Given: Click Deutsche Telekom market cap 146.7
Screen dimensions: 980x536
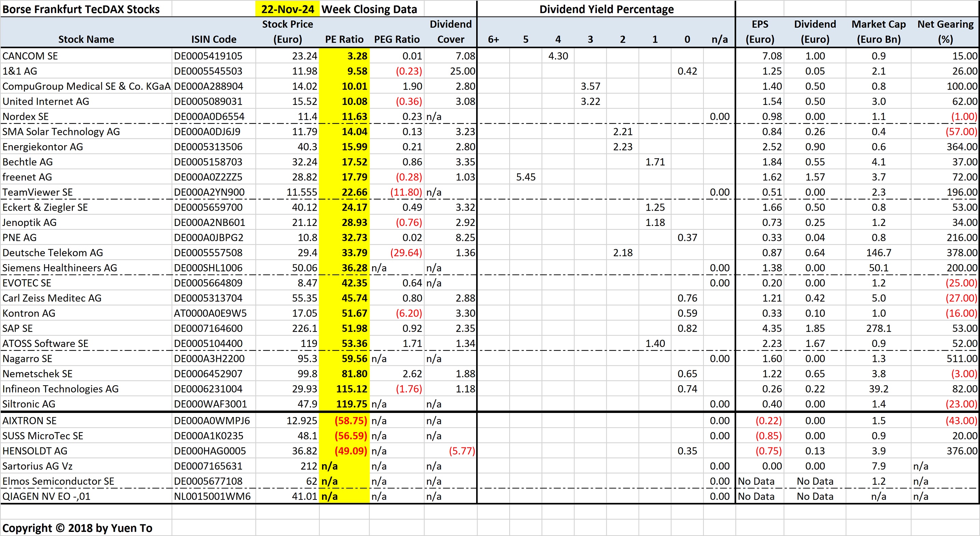Looking at the screenshot, I should [879, 253].
